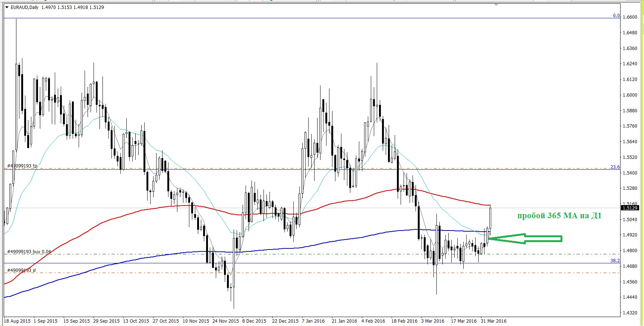The image size is (644, 326).
Task: Select the #49099193 sl order label
Action: pyautogui.click(x=22, y=270)
